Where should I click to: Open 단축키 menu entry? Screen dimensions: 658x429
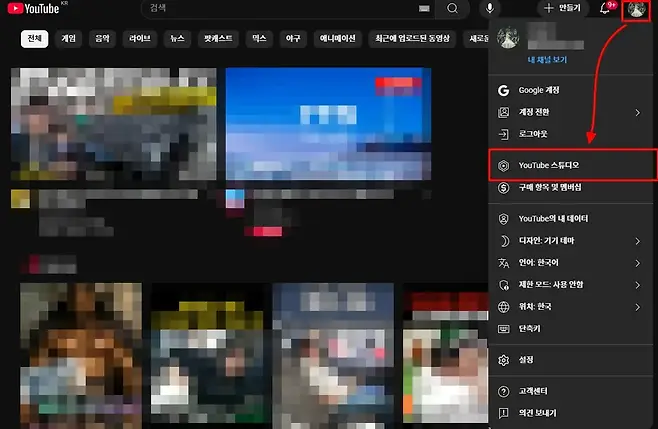coord(573,329)
